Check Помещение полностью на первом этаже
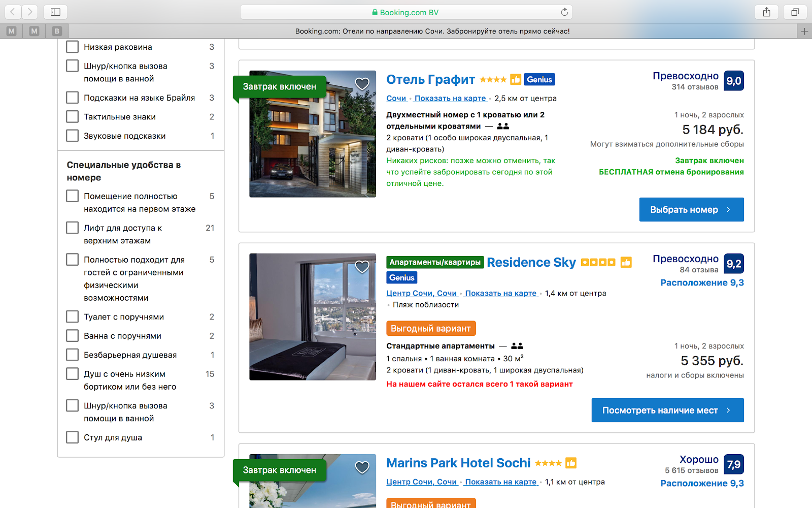Image resolution: width=812 pixels, height=508 pixels. tap(73, 196)
